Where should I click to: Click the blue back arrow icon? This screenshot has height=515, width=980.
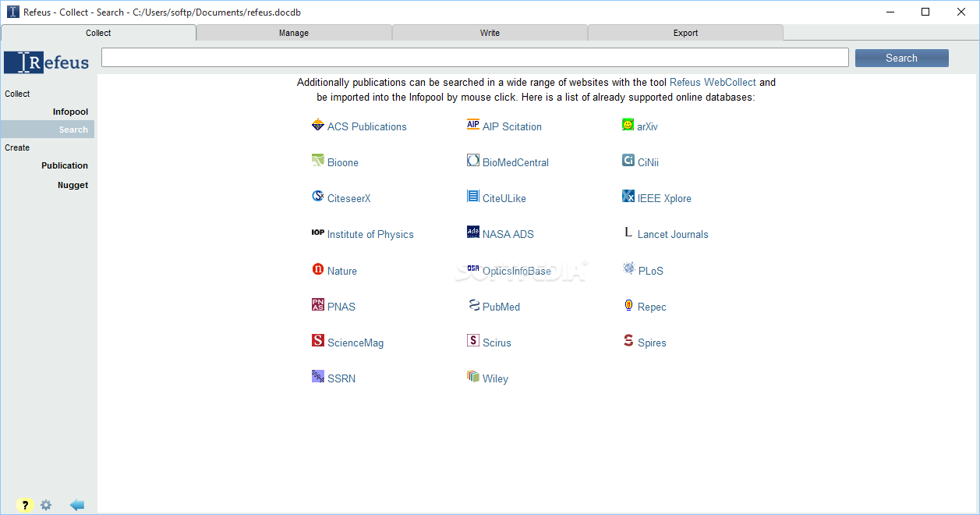pos(76,505)
